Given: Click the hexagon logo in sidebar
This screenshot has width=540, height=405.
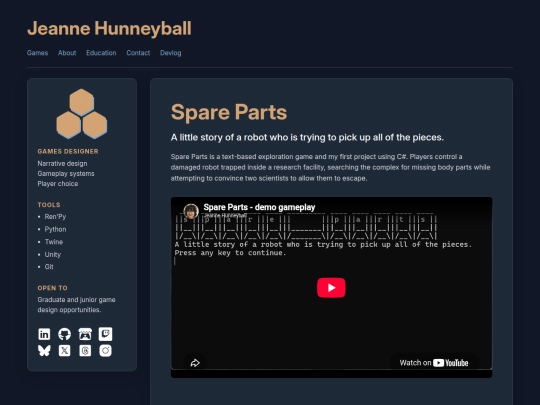Looking at the screenshot, I should 82,114.
